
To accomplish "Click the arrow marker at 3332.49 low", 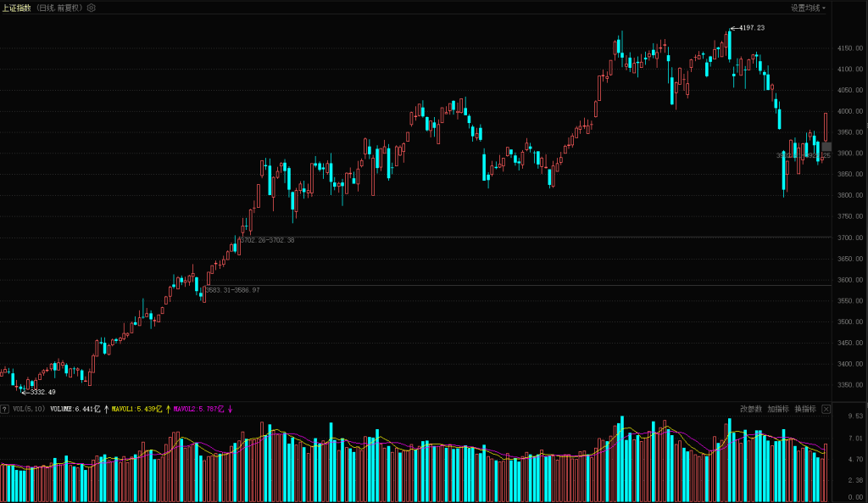I will (x=24, y=392).
